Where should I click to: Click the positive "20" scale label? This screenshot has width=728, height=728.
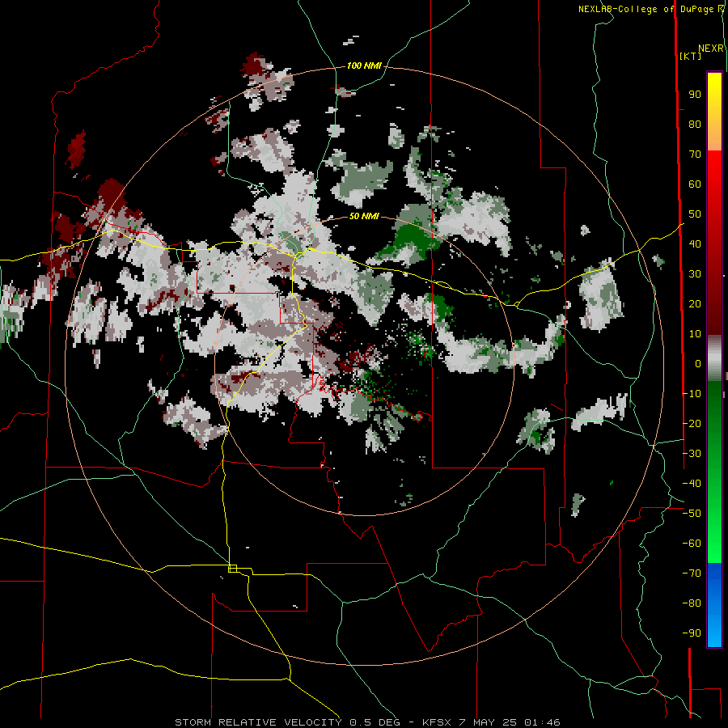coord(695,304)
